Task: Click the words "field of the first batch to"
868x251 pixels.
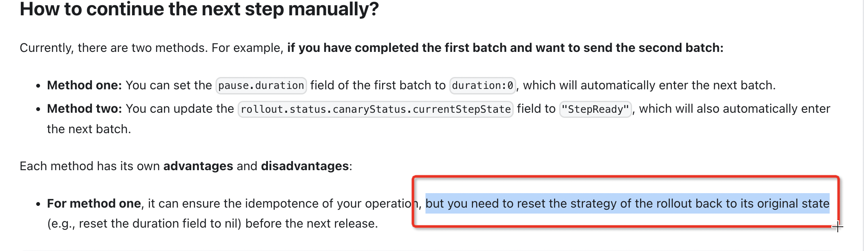Action: click(377, 86)
